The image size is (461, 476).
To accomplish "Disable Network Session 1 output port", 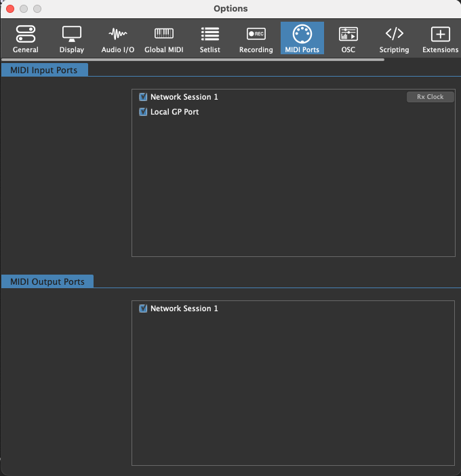I will (143, 309).
